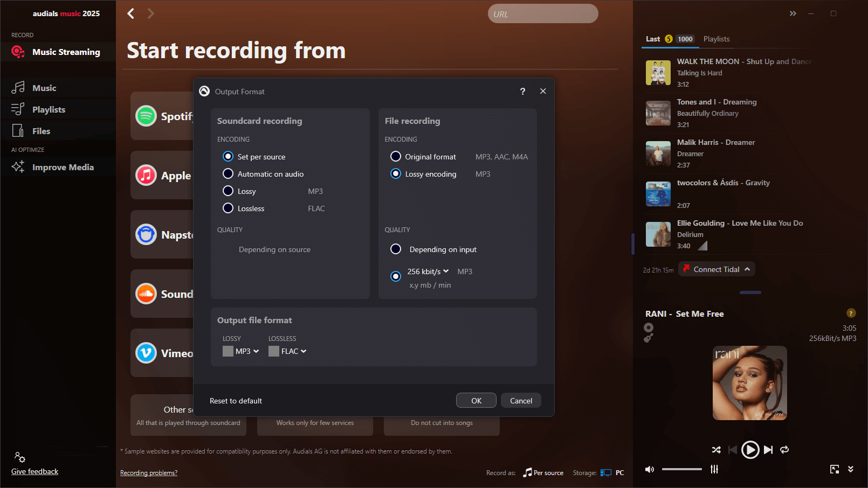Open the fullscreen player view icon

pos(834,469)
